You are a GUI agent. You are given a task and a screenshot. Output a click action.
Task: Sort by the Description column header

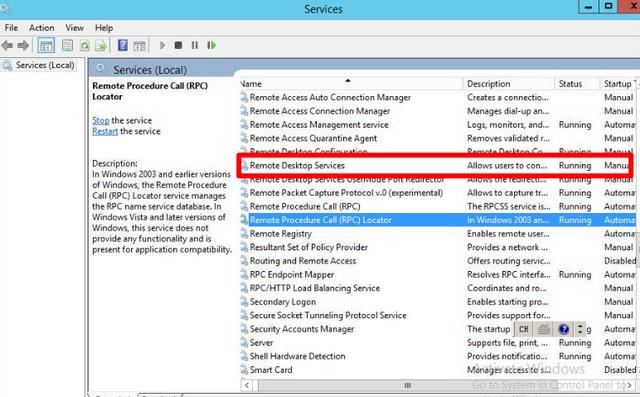[509, 84]
